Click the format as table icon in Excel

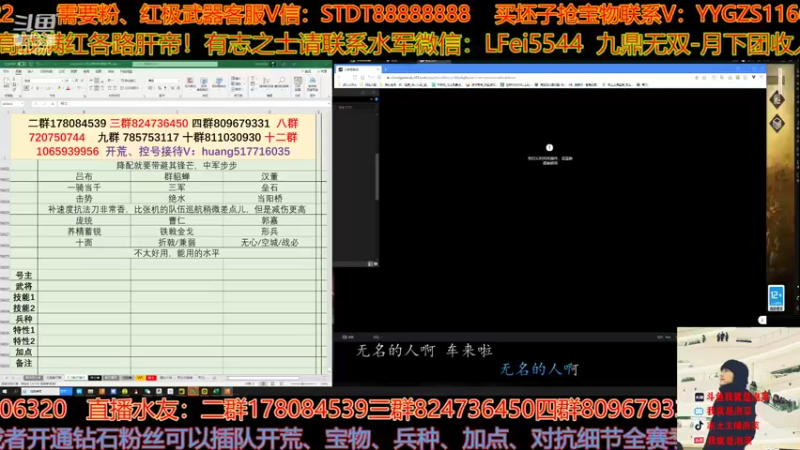(204, 84)
